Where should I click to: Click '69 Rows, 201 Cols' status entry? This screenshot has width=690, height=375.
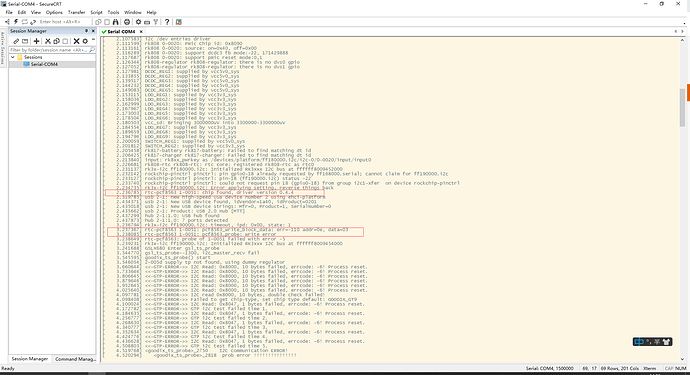(x=620, y=368)
